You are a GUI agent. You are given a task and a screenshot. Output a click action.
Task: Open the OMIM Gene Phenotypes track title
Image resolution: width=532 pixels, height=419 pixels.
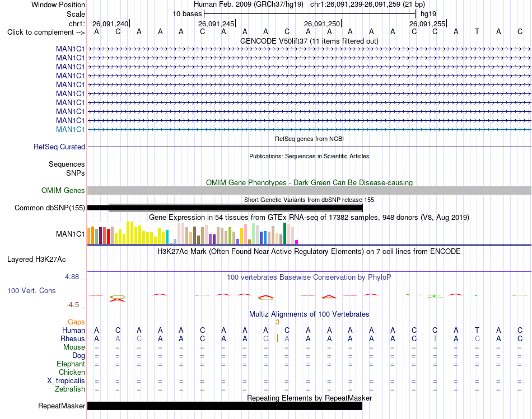[x=309, y=182]
